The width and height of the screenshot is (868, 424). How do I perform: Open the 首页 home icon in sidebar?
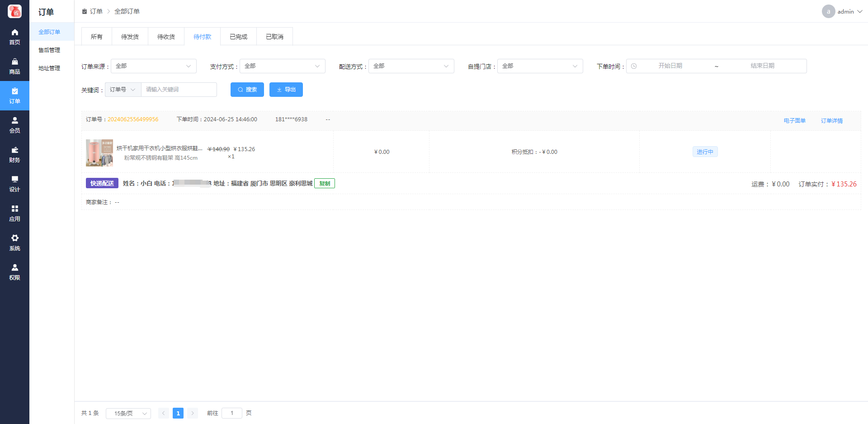point(14,33)
